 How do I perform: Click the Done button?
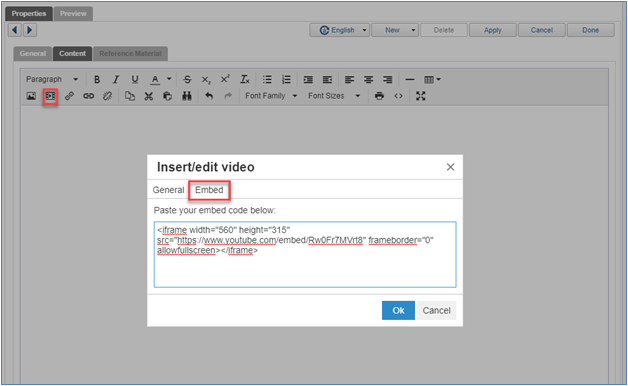click(590, 30)
